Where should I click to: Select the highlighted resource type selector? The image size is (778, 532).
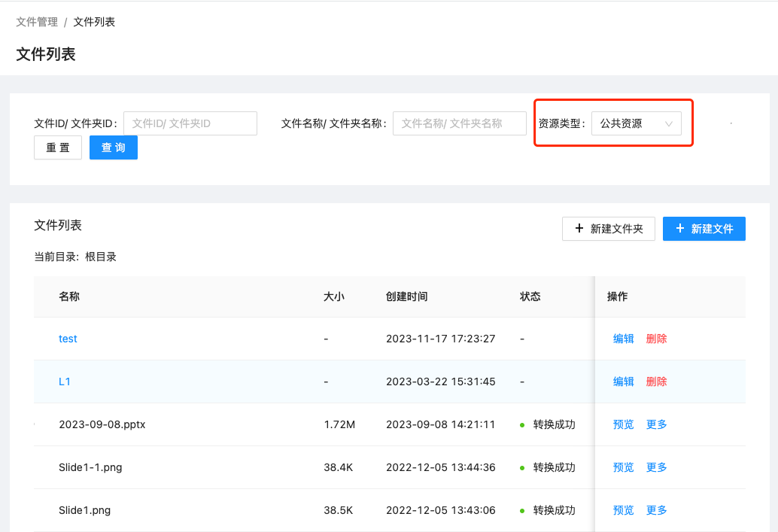click(638, 123)
